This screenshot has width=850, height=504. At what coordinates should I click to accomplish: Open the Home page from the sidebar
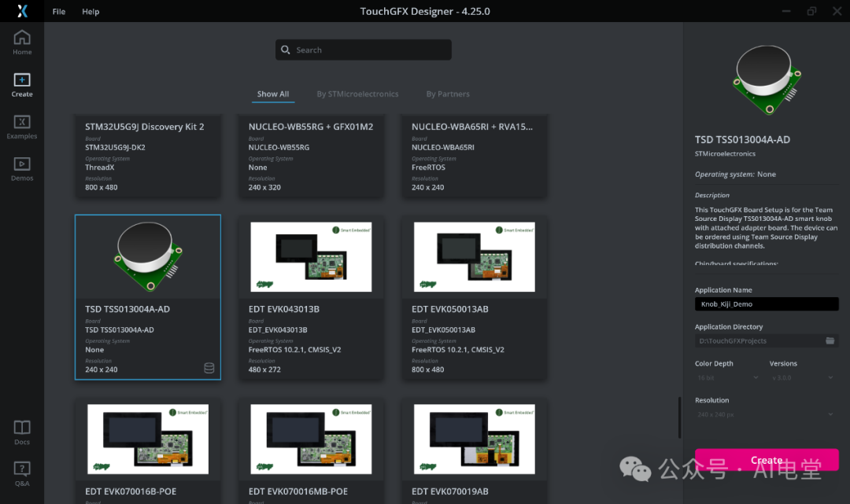tap(21, 41)
